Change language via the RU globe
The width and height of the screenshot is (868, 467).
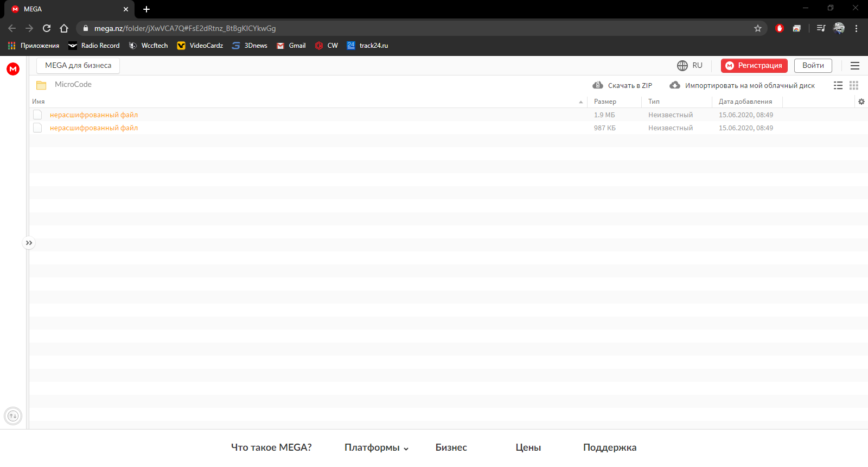coord(690,66)
